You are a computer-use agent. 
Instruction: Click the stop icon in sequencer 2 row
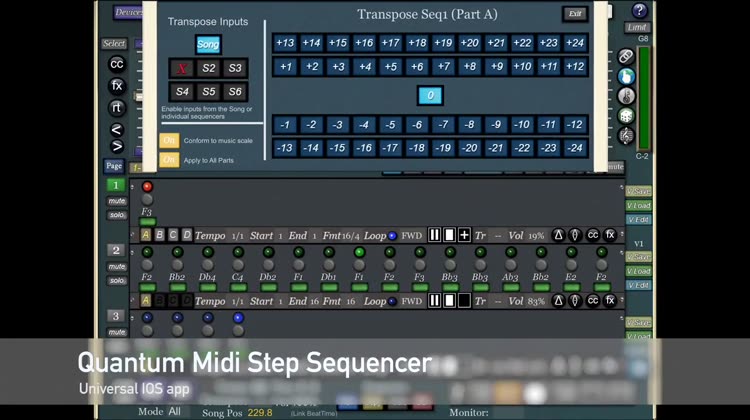pos(449,300)
